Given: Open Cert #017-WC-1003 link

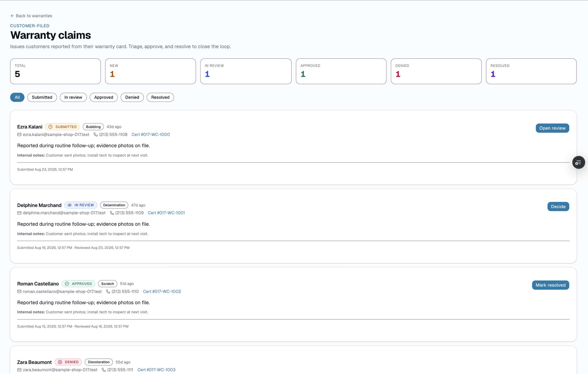Looking at the screenshot, I should point(156,370).
